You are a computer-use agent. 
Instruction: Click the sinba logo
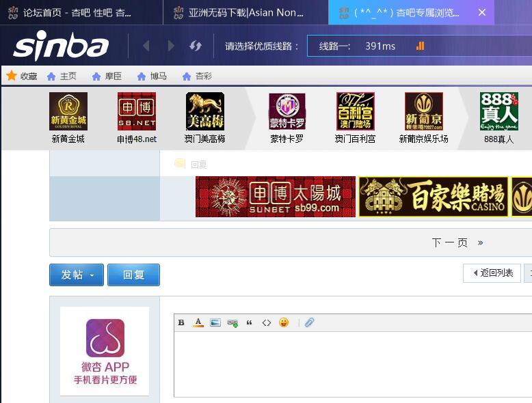click(x=61, y=46)
